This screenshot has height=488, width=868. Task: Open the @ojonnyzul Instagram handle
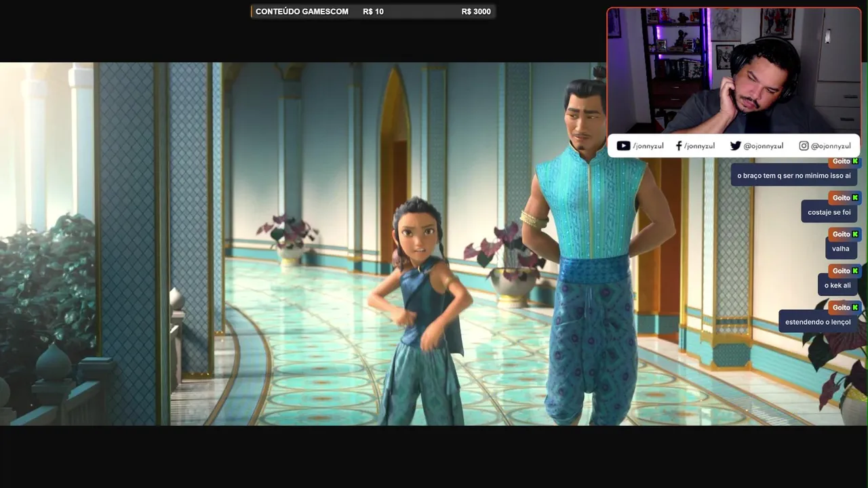[831, 146]
